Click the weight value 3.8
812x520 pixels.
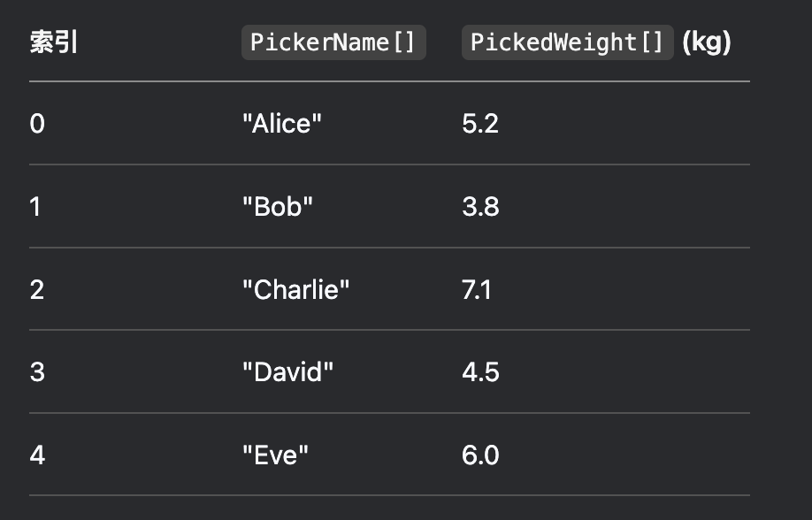[480, 207]
